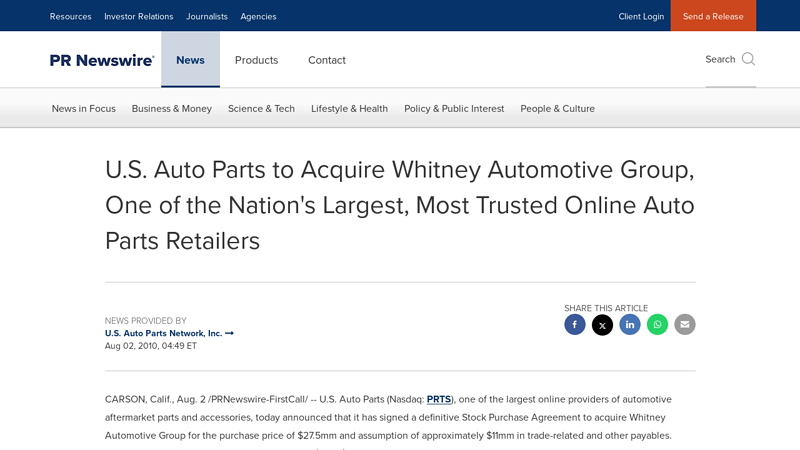Open the Agencies link
800x450 pixels.
[x=258, y=16]
